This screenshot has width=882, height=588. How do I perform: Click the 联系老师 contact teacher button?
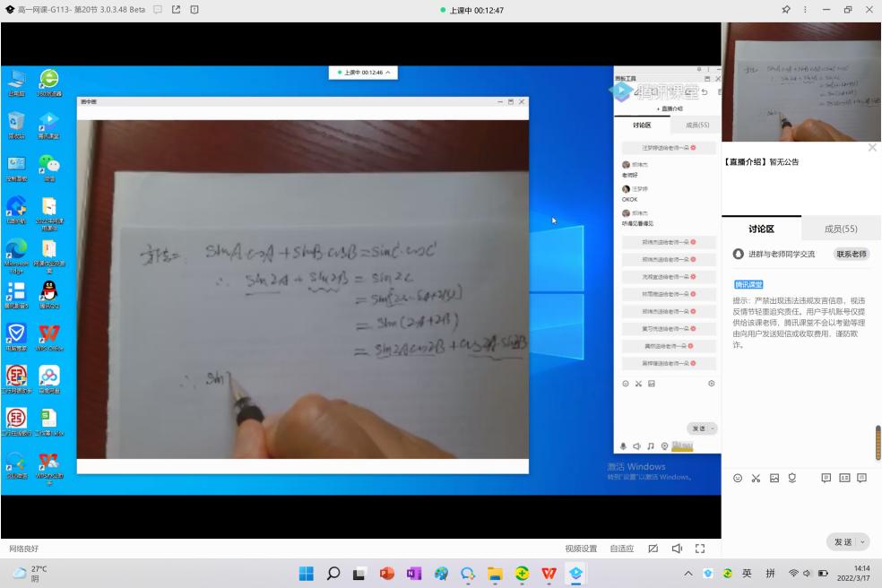852,254
